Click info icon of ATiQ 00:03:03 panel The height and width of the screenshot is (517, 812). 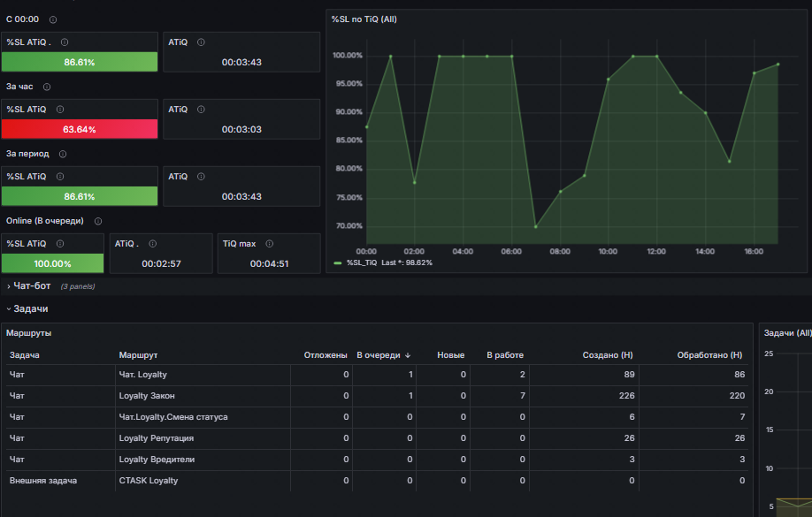click(x=201, y=110)
